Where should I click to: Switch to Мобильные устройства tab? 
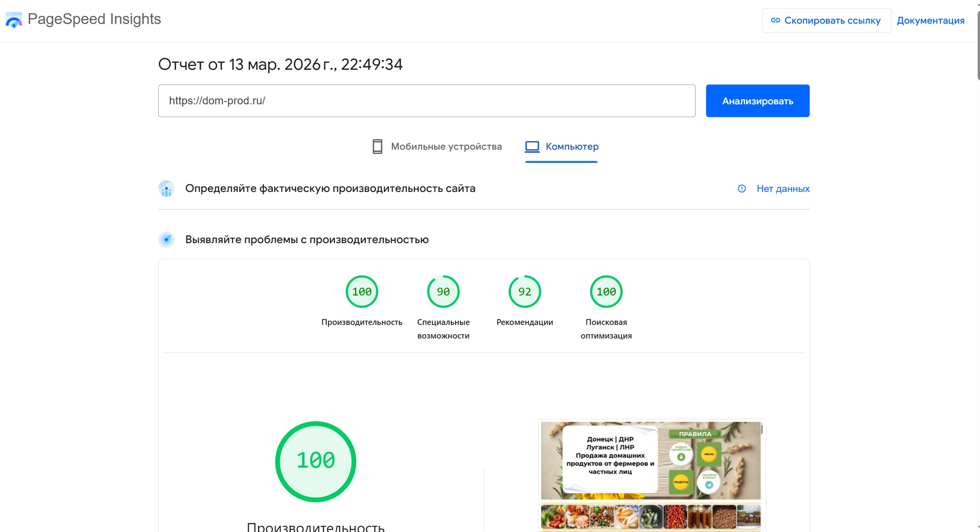pyautogui.click(x=437, y=147)
